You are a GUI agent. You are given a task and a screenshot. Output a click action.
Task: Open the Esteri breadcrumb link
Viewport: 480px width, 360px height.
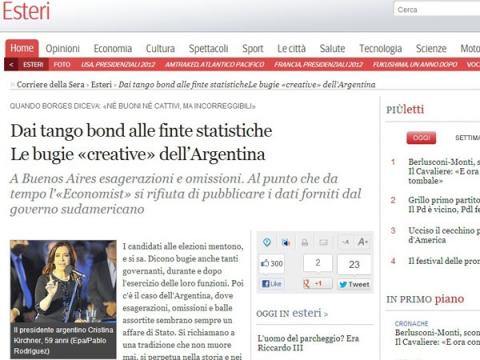[x=101, y=85]
